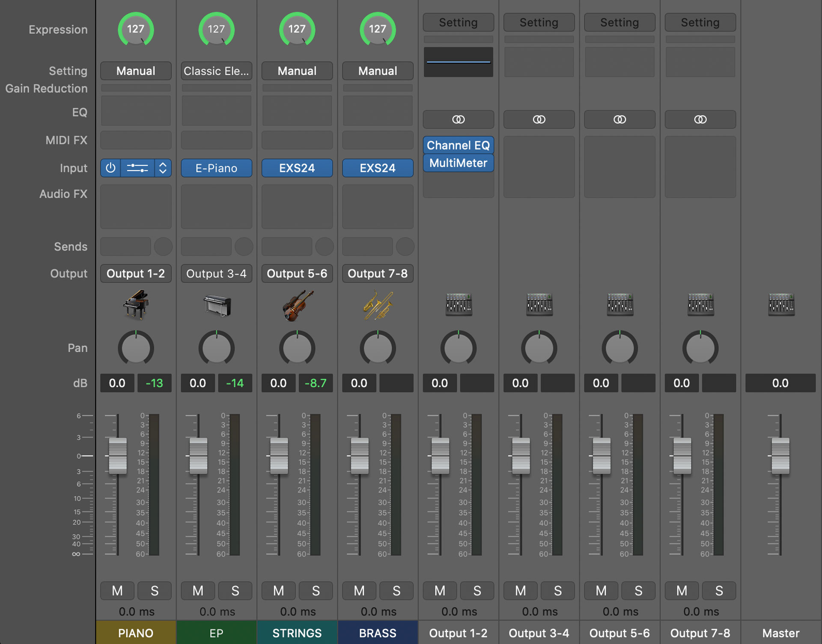The image size is (822, 644).
Task: Click the stereo link icon on Output 3-4
Action: (539, 119)
